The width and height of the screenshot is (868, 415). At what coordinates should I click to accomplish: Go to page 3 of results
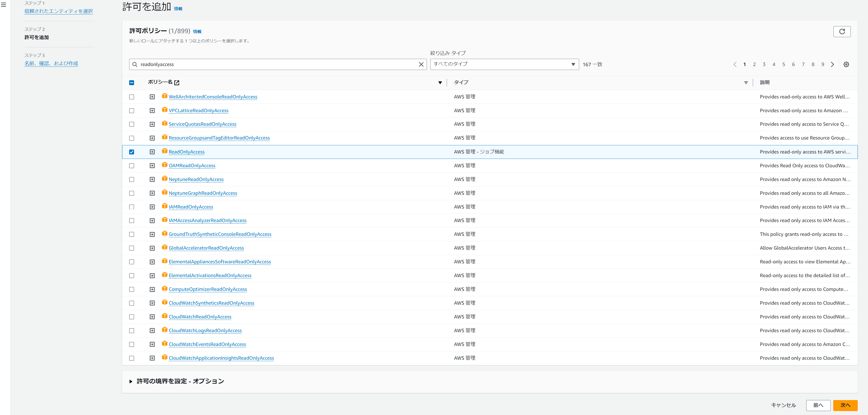tap(764, 64)
